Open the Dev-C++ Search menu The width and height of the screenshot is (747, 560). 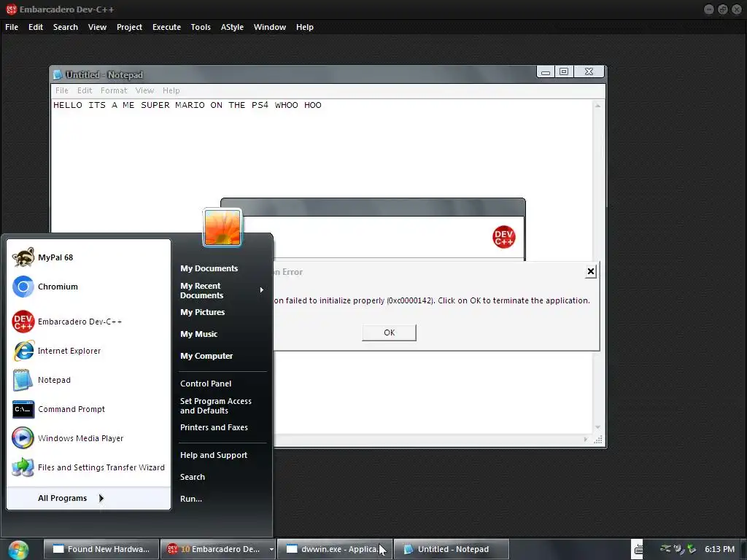pos(66,27)
